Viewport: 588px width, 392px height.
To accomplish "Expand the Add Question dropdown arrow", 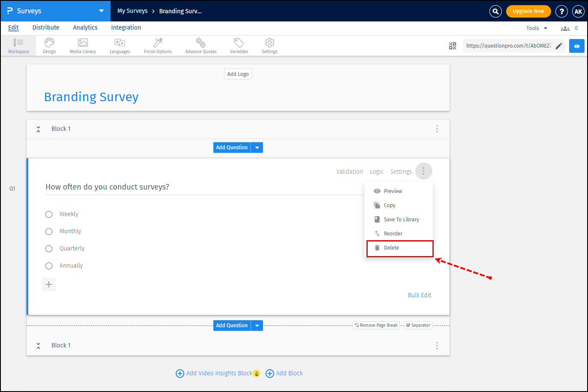I will pos(257,147).
